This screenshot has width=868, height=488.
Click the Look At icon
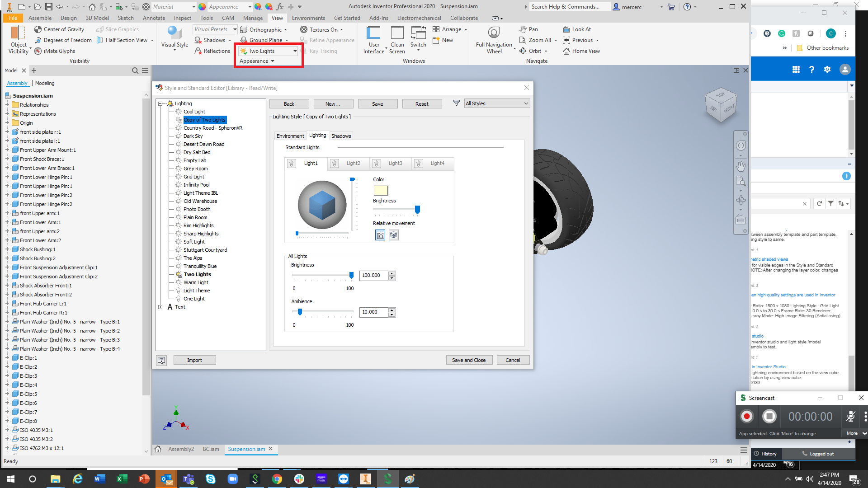566,29
